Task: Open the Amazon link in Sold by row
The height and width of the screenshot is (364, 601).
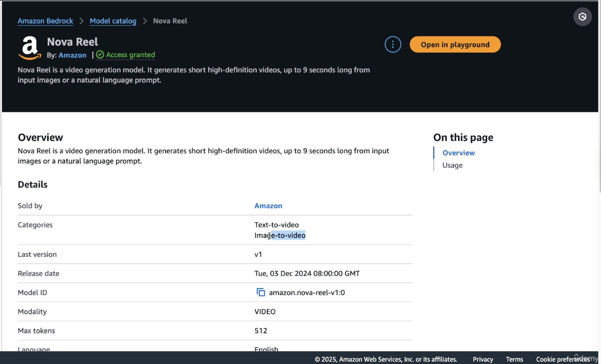Action: pos(268,206)
